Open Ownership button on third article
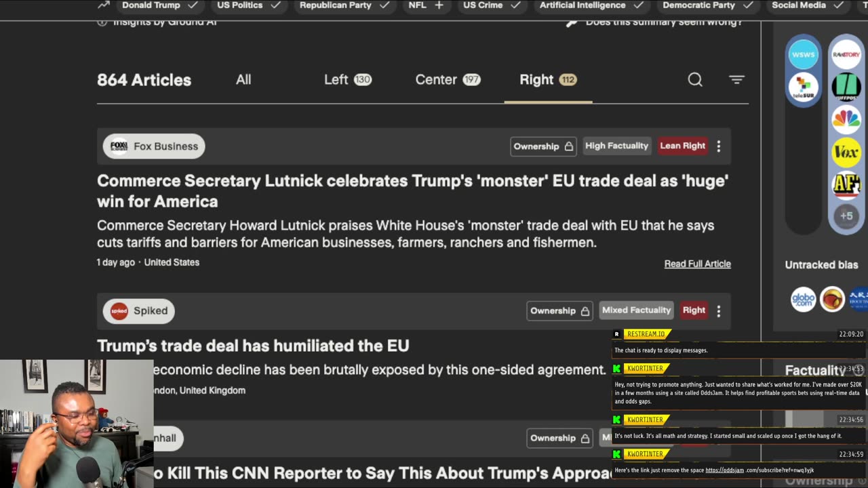The image size is (868, 488). pos(559,438)
